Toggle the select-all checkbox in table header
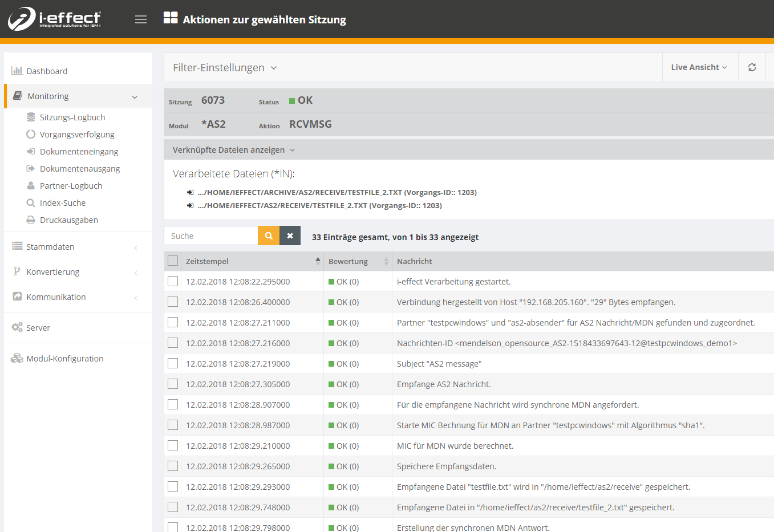The image size is (774, 532). [173, 261]
